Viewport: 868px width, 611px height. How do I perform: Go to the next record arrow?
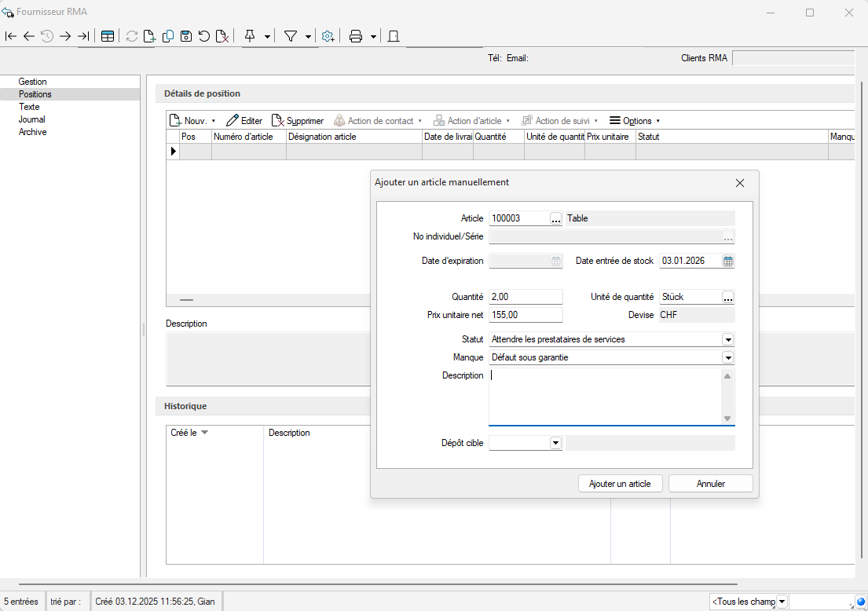[65, 36]
